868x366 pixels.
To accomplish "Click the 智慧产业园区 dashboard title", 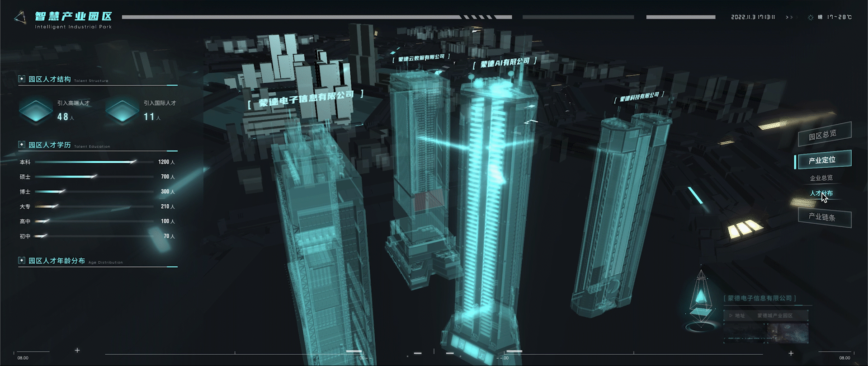I will (74, 16).
